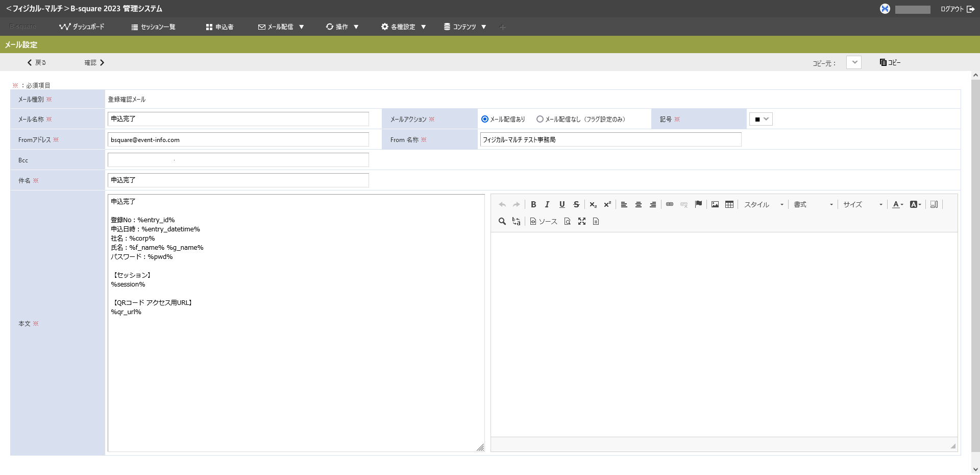Open the 各種設定 menu
The width and height of the screenshot is (980, 475).
click(403, 27)
